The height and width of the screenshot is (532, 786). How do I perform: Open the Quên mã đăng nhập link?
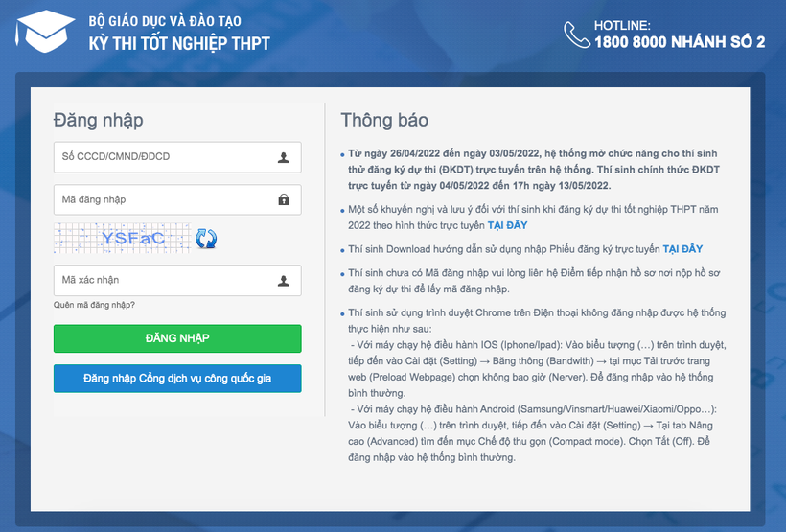(x=94, y=305)
